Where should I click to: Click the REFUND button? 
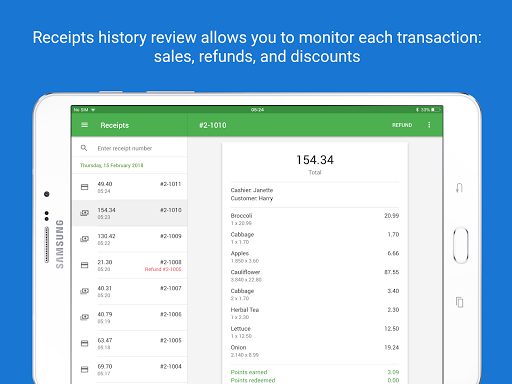click(x=402, y=125)
